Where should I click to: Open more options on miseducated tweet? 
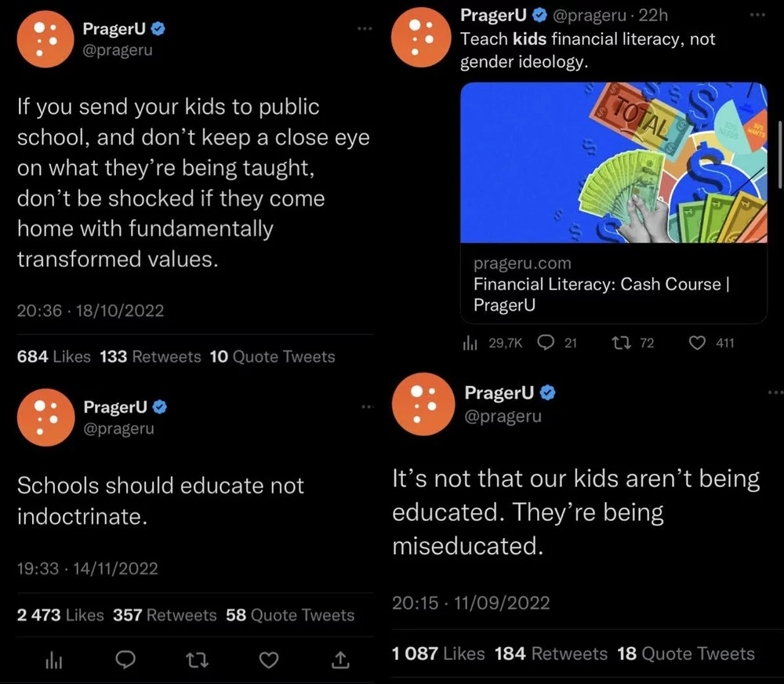click(x=775, y=391)
